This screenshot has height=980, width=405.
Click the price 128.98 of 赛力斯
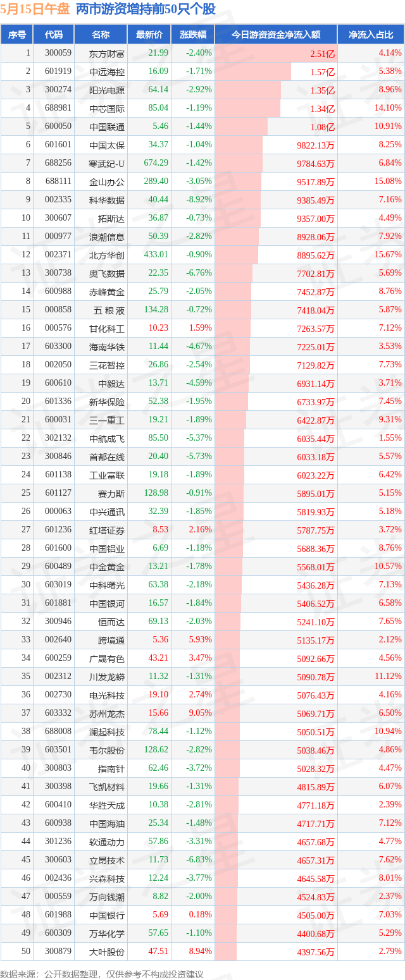[x=156, y=493]
